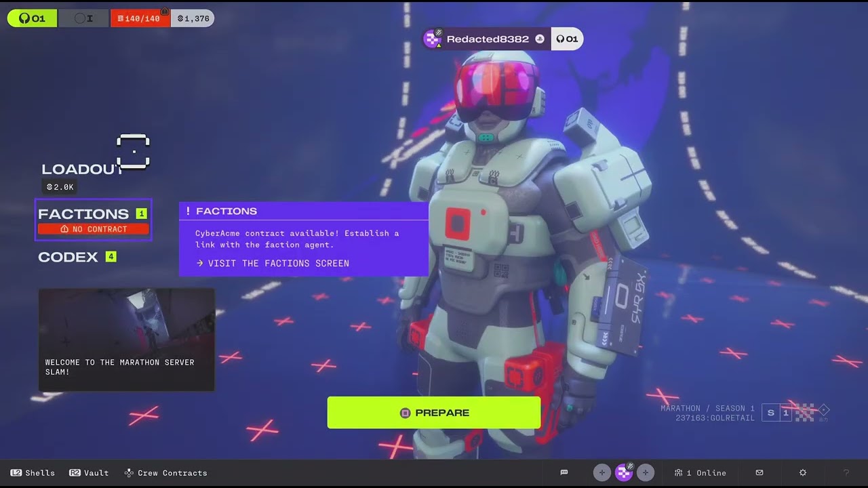Image resolution: width=868 pixels, height=488 pixels.
Task: Click the red No Contract warning
Action: (x=94, y=229)
